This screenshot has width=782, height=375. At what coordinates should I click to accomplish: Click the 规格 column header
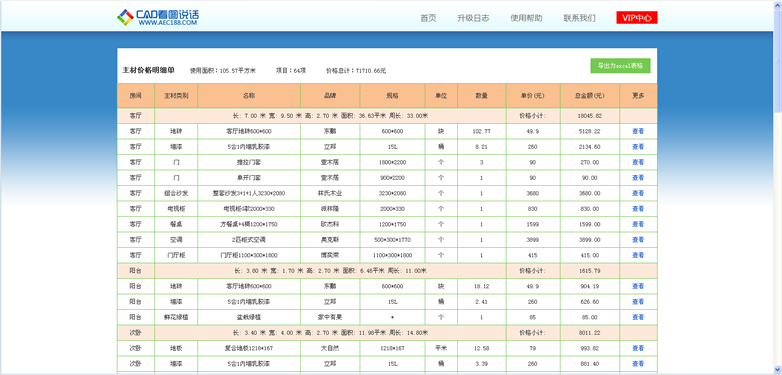click(392, 96)
